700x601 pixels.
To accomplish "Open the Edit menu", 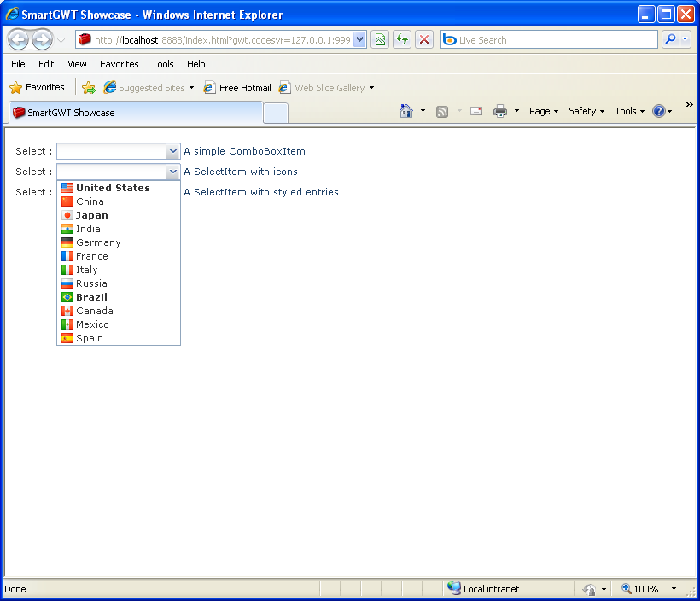I will click(x=46, y=64).
